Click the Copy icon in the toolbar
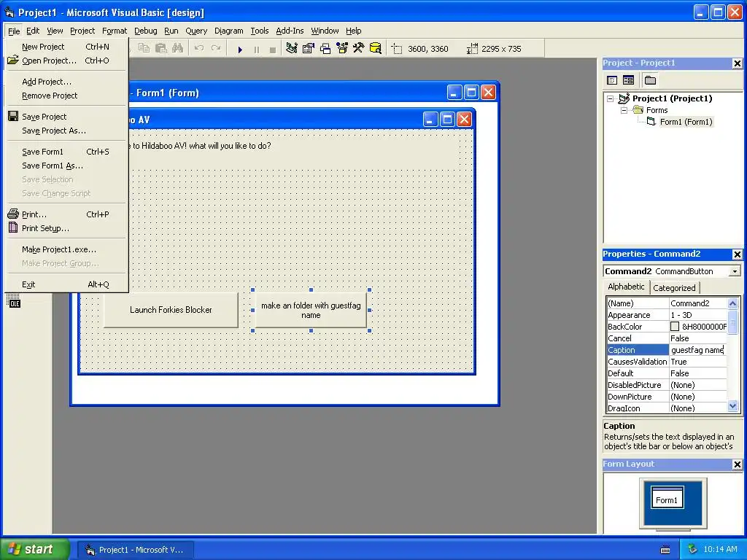The height and width of the screenshot is (560, 747). (x=144, y=48)
